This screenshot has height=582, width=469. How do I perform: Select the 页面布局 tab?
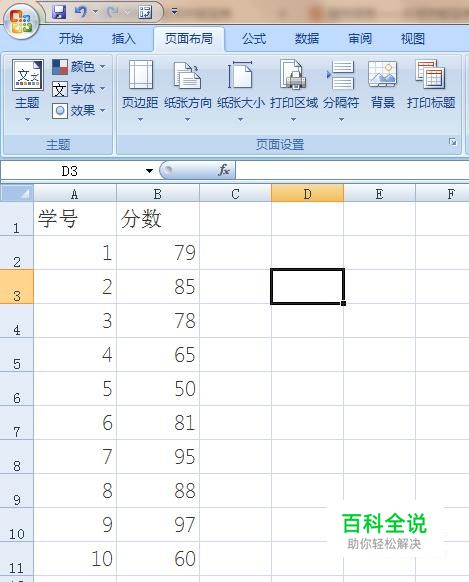point(188,39)
